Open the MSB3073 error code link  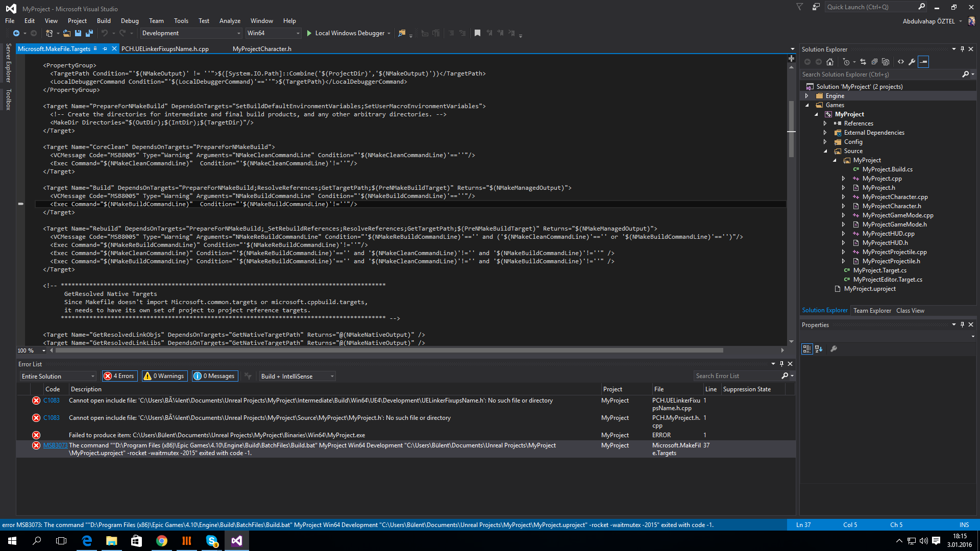click(x=55, y=445)
